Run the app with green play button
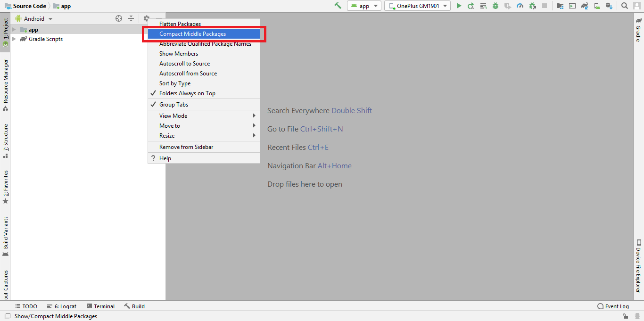 (x=459, y=6)
